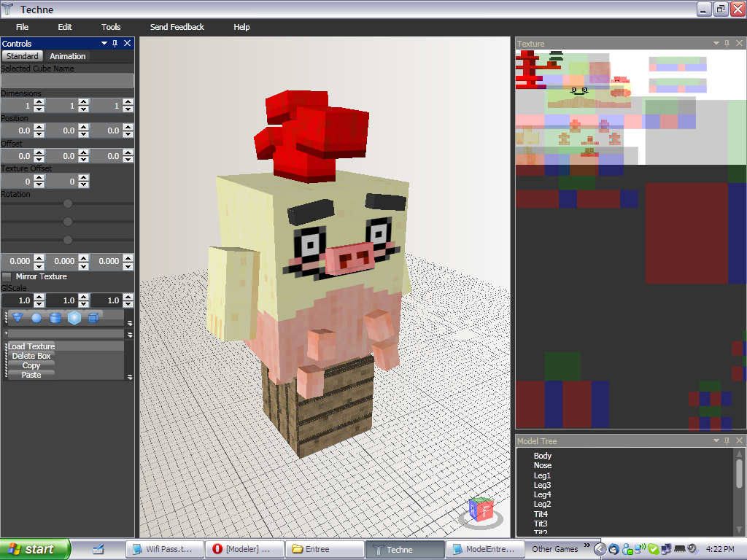Open the Help menu
This screenshot has height=560, width=747.
[241, 27]
